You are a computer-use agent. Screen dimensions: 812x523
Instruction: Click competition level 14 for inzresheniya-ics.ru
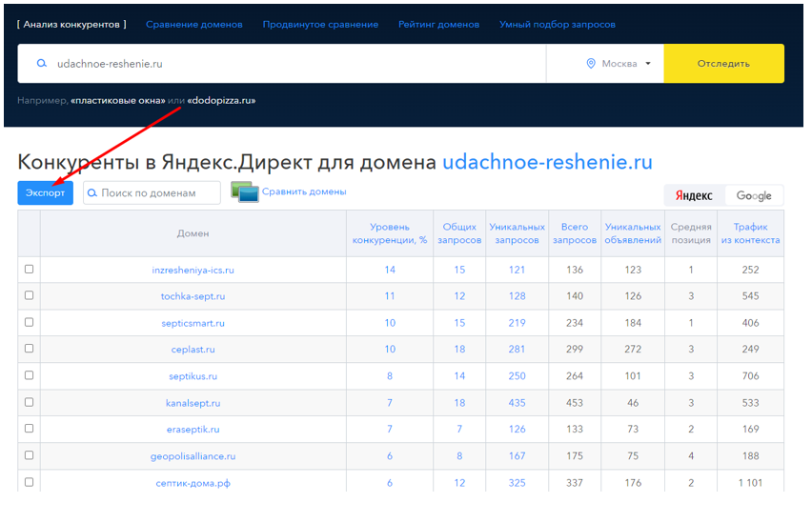[x=390, y=270]
